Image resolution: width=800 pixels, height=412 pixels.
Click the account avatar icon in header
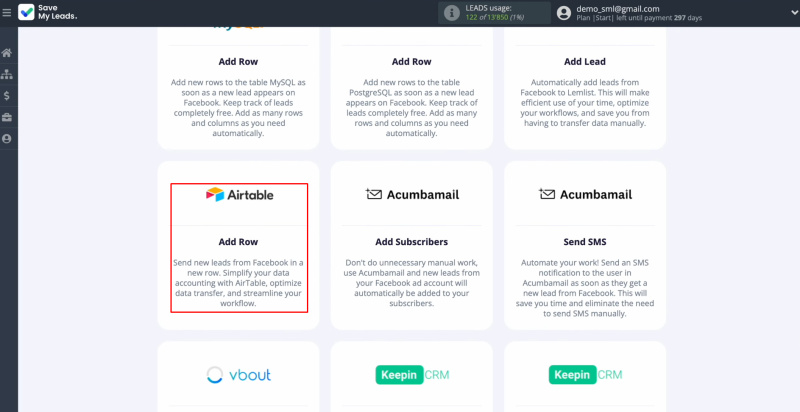tap(564, 13)
